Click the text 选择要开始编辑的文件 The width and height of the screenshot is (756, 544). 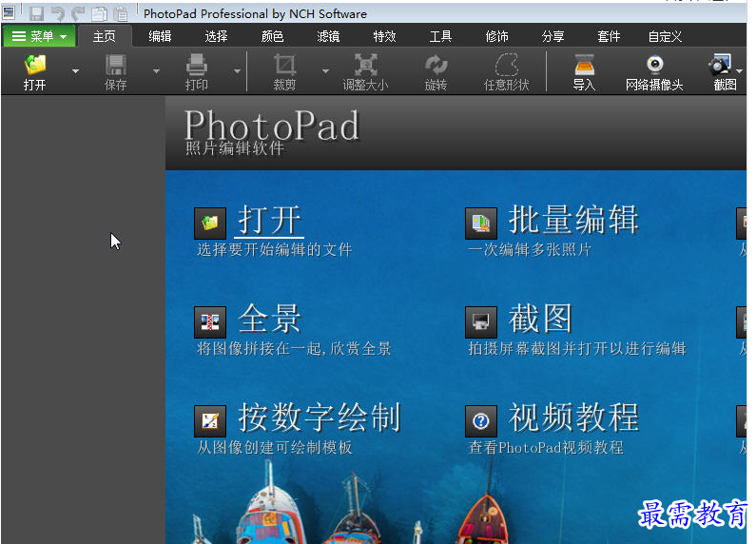pyautogui.click(x=274, y=249)
